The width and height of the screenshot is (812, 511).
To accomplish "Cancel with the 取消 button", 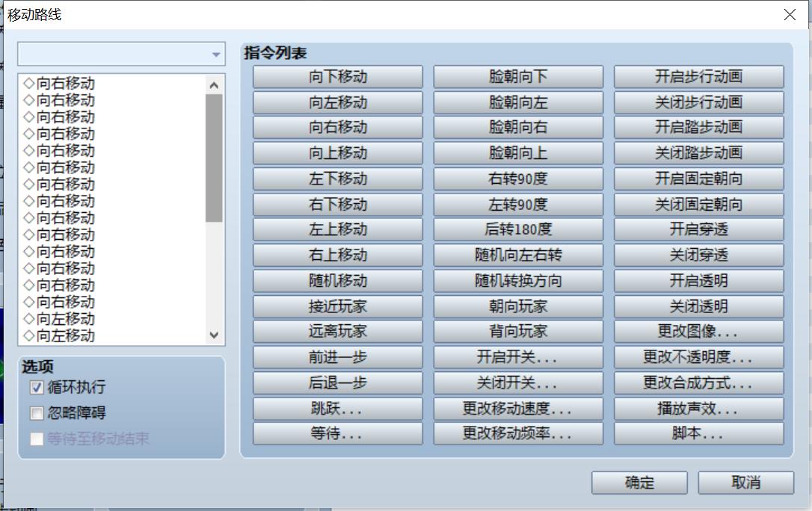I will [745, 483].
